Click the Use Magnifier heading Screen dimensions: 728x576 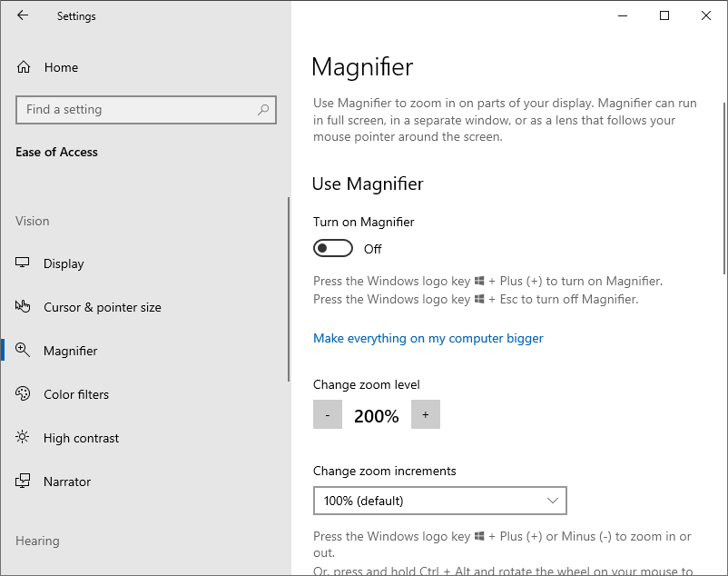[368, 184]
